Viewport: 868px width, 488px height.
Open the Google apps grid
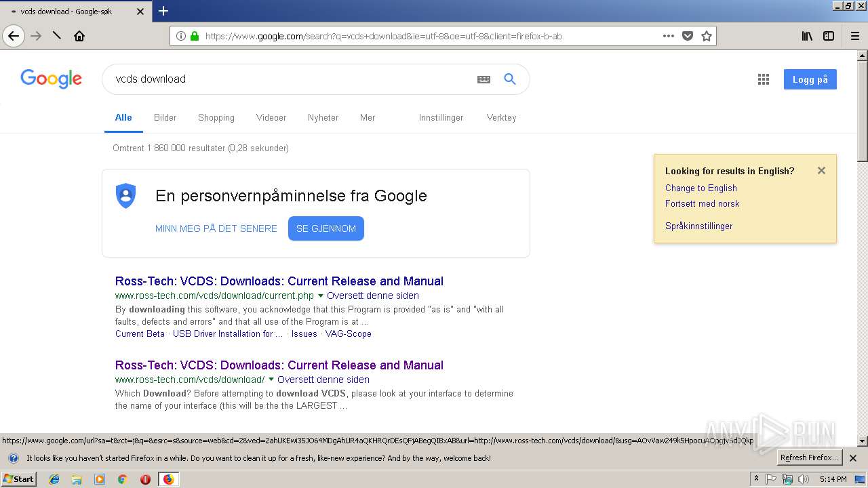pyautogui.click(x=764, y=79)
